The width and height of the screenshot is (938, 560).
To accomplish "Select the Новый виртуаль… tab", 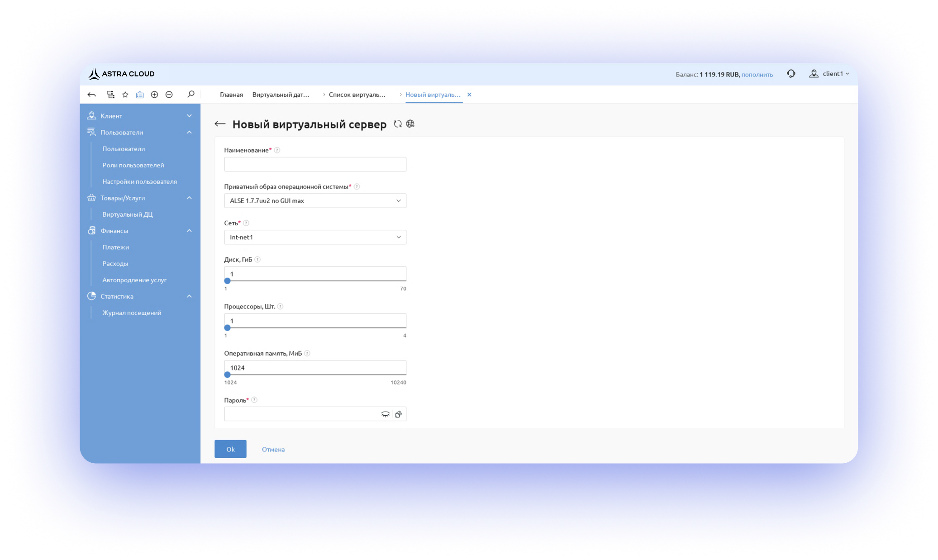I will pos(433,95).
